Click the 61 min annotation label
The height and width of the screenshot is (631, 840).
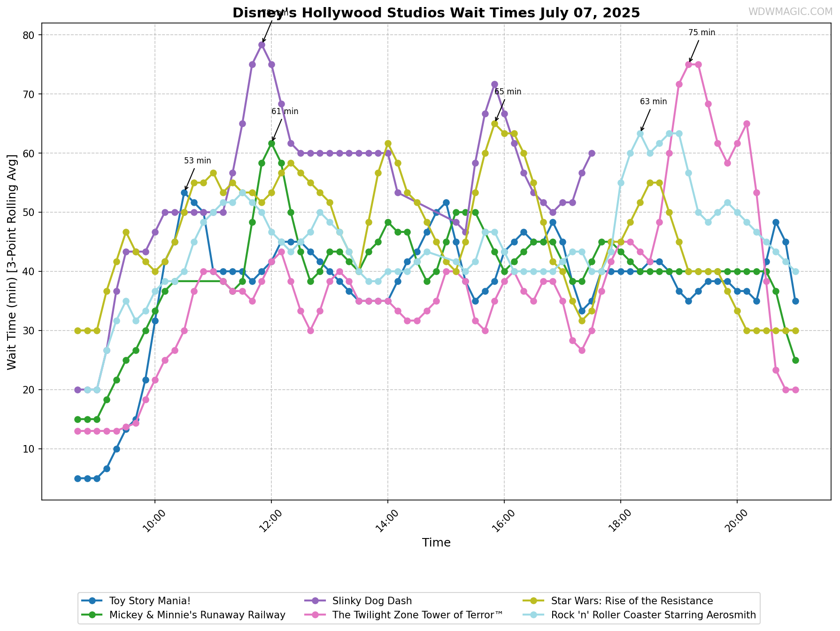[x=285, y=111]
